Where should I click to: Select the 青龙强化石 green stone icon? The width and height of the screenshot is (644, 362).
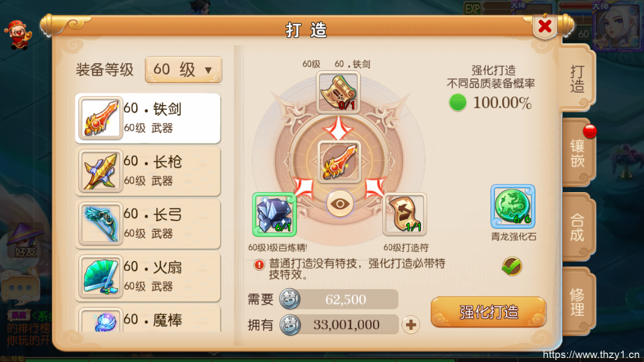pos(513,207)
